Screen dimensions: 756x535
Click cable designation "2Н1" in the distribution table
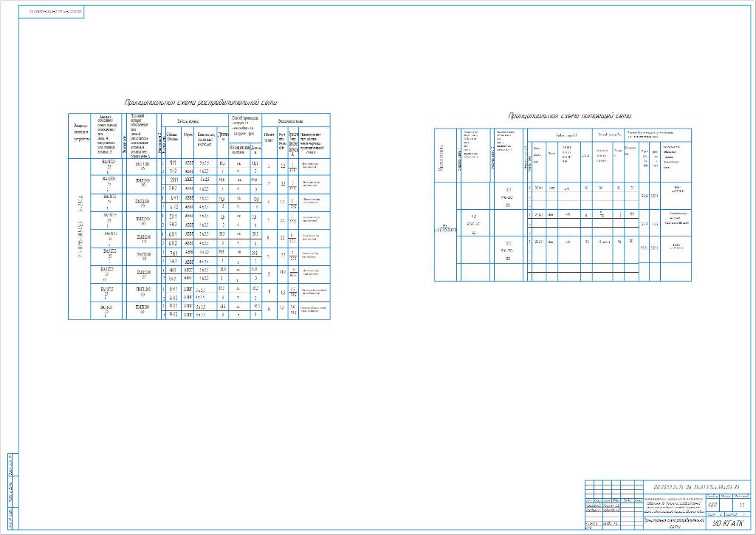pyautogui.click(x=173, y=180)
